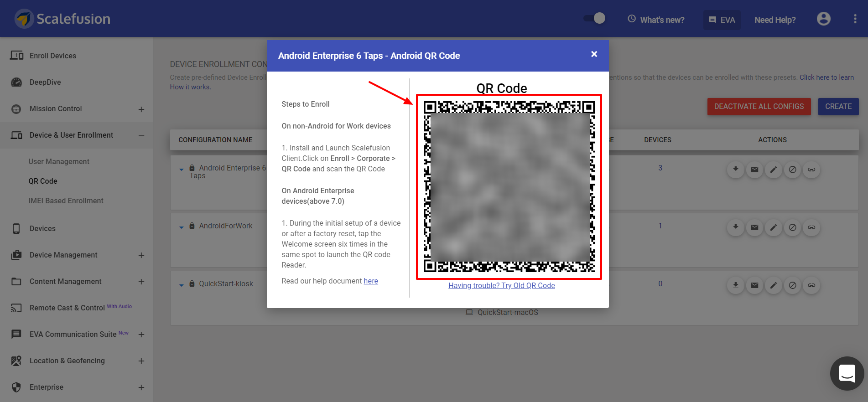
Task: Open the three-dot more options menu
Action: pyautogui.click(x=855, y=19)
